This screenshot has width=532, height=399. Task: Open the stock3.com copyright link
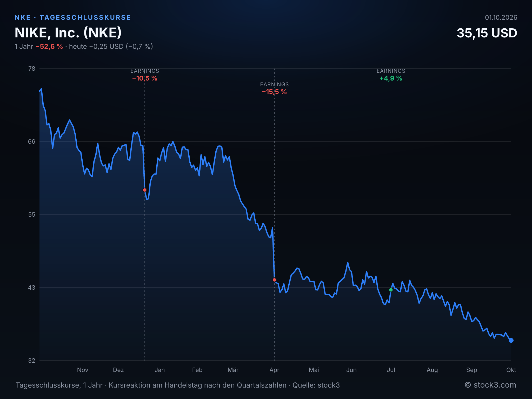(x=490, y=385)
